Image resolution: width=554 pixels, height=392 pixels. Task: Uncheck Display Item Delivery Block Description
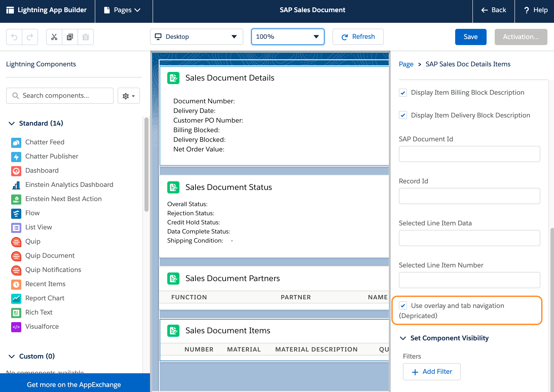pos(403,115)
